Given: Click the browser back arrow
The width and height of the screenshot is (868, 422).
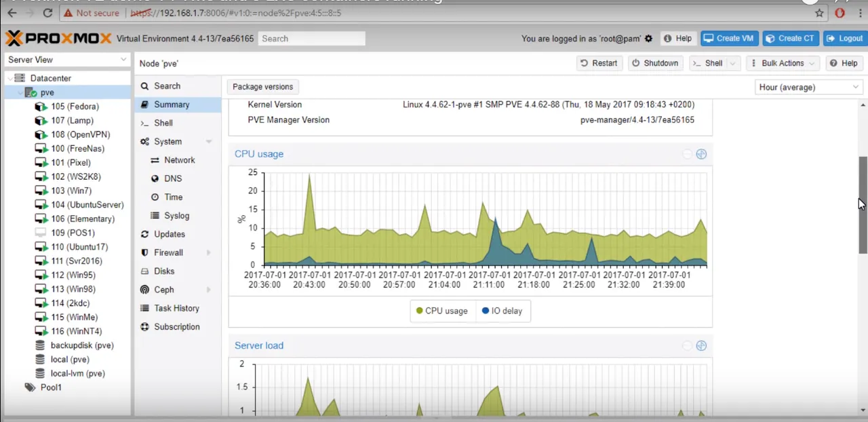Looking at the screenshot, I should coord(12,13).
